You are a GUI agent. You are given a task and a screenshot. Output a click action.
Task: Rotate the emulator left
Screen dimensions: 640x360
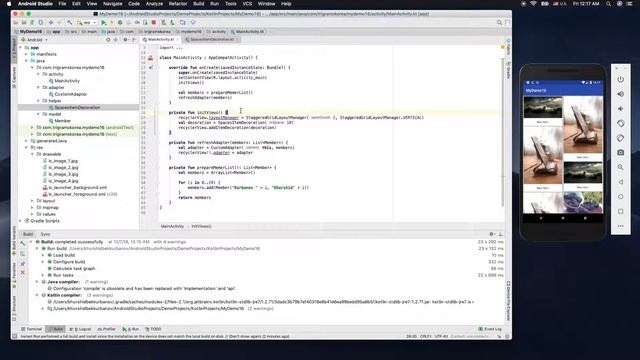[620, 123]
